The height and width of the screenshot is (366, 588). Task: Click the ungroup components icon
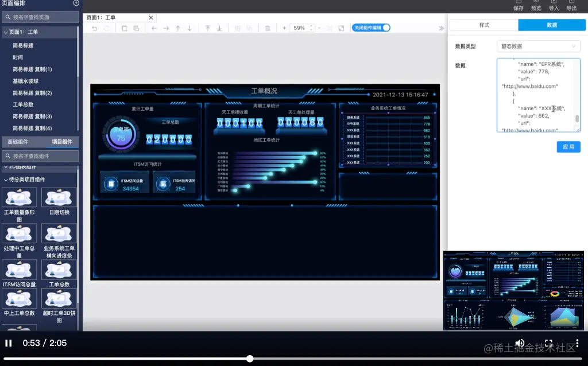coord(249,28)
